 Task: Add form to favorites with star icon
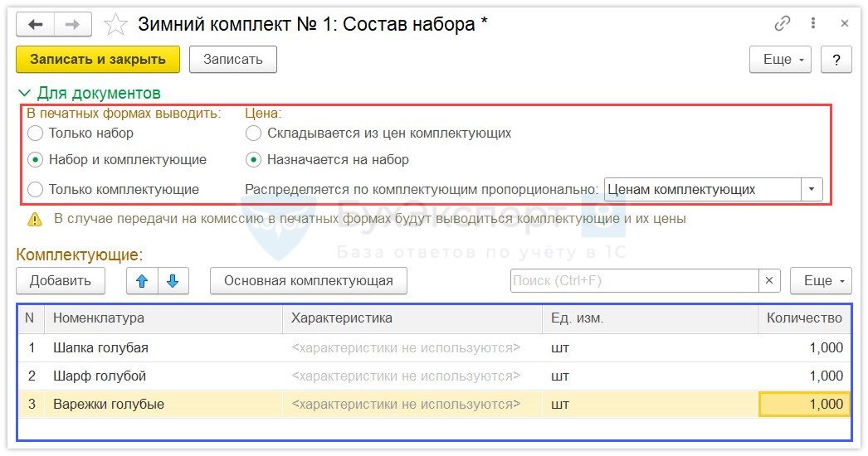point(115,25)
